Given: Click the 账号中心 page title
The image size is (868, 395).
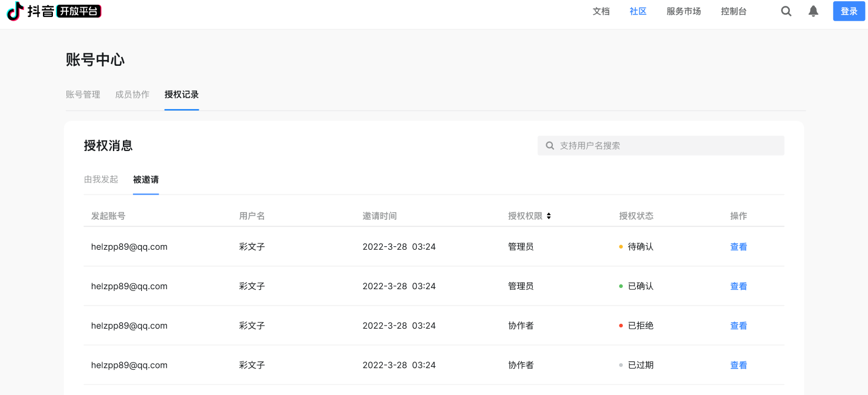Looking at the screenshot, I should click(95, 59).
